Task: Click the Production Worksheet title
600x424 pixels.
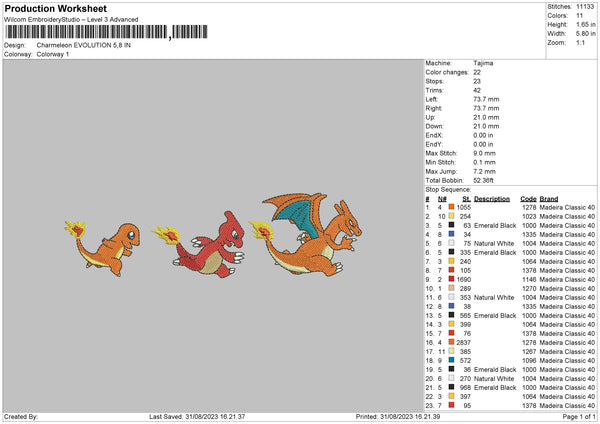Action: pyautogui.click(x=54, y=8)
